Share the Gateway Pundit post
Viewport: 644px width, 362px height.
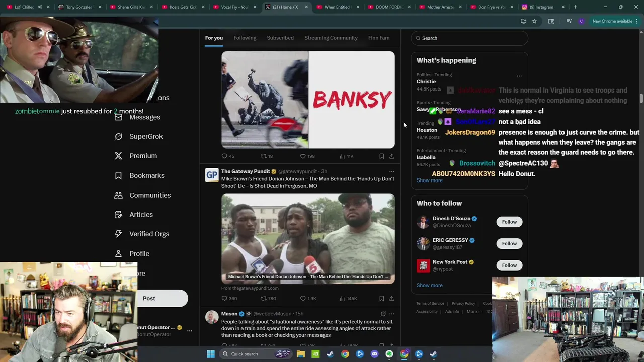391,299
